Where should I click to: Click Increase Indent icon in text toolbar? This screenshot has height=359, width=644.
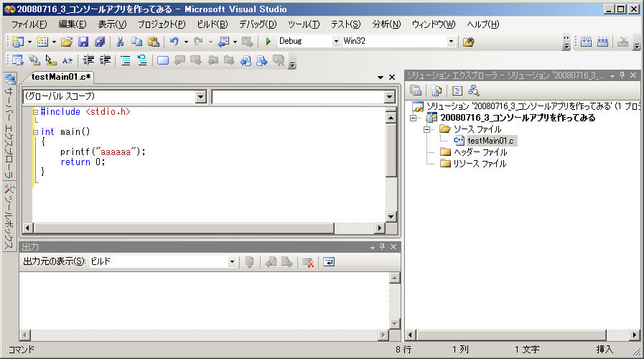[x=106, y=60]
